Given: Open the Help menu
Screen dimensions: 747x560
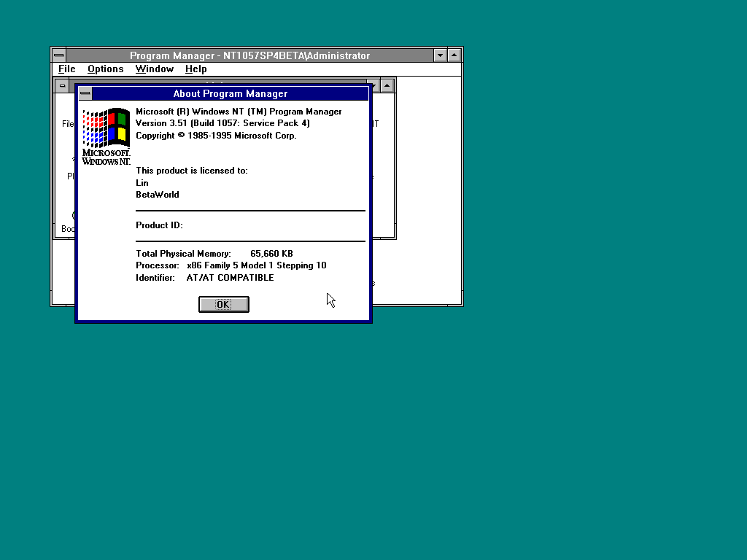Looking at the screenshot, I should click(x=196, y=69).
